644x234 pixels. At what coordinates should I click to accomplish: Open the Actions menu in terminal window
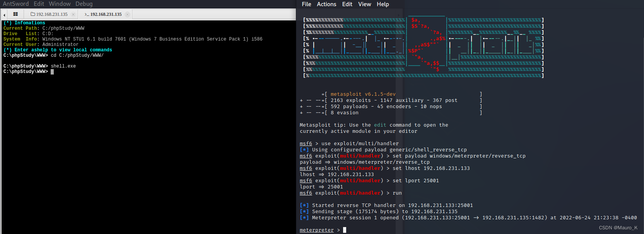point(326,4)
